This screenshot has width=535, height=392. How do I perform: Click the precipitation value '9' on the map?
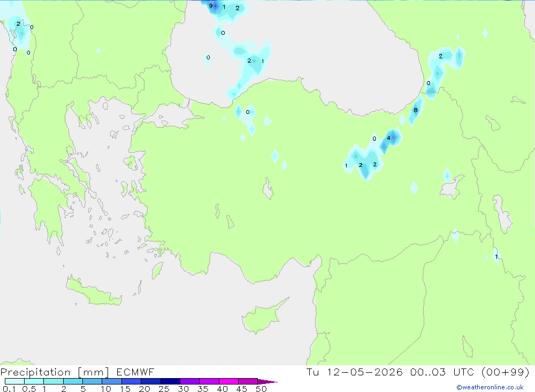click(210, 6)
